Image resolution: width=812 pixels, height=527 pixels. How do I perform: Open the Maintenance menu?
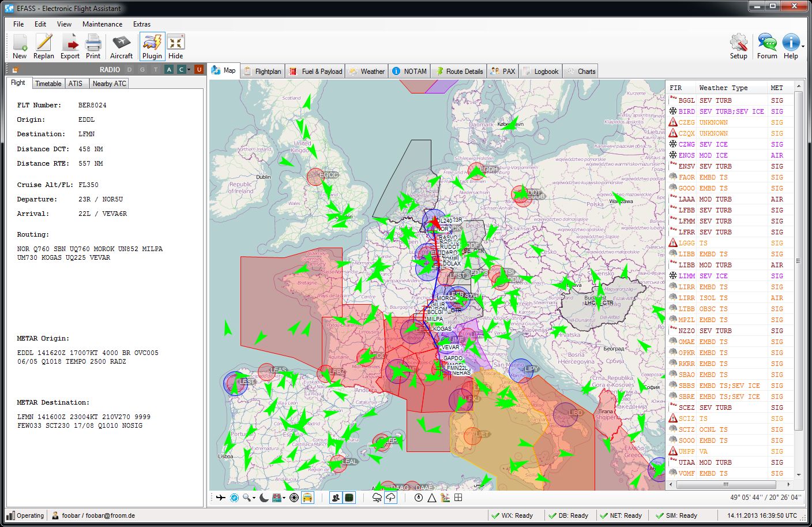click(102, 24)
